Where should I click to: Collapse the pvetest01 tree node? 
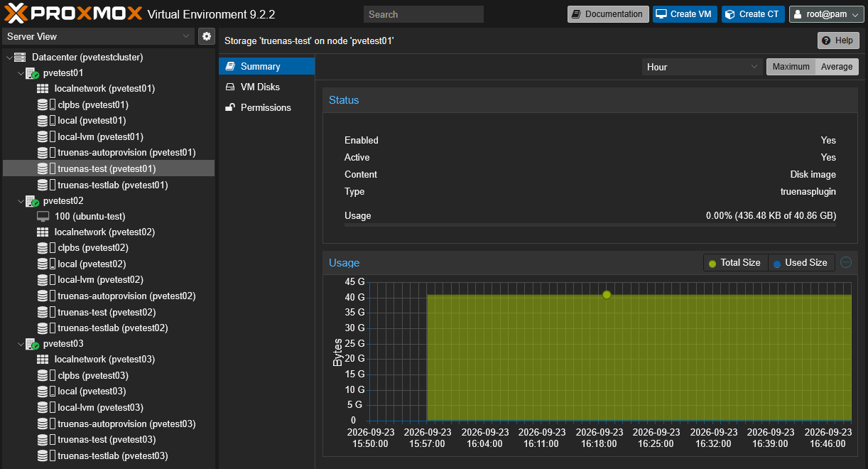20,72
